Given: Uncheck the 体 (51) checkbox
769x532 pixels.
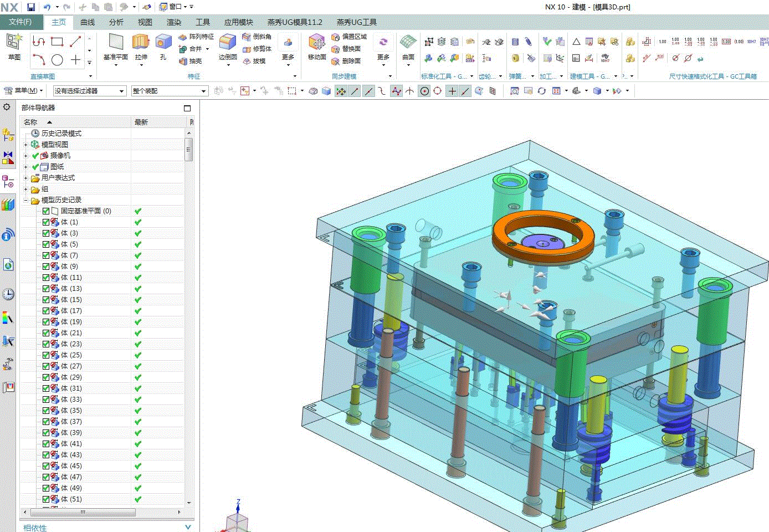Looking at the screenshot, I should 46,499.
